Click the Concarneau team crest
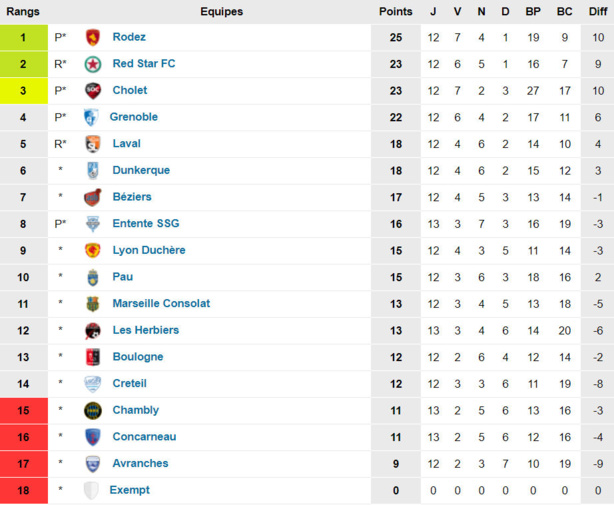 93,437
